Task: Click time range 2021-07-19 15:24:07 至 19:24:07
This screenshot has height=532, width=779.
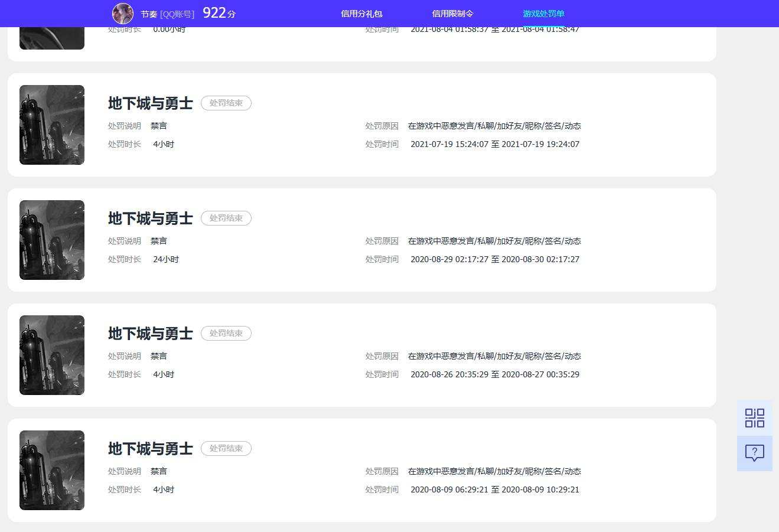Action: tap(495, 144)
